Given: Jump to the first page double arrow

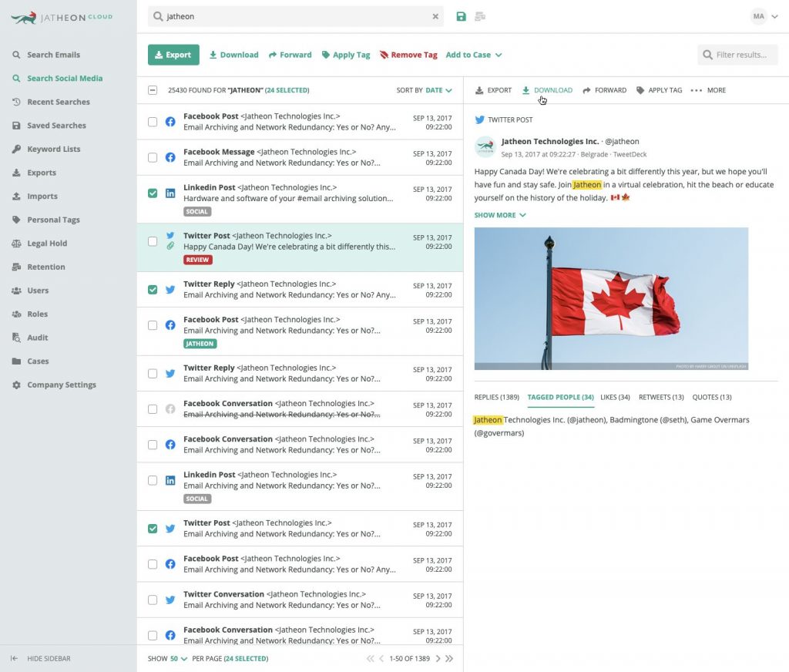Looking at the screenshot, I should click(371, 658).
